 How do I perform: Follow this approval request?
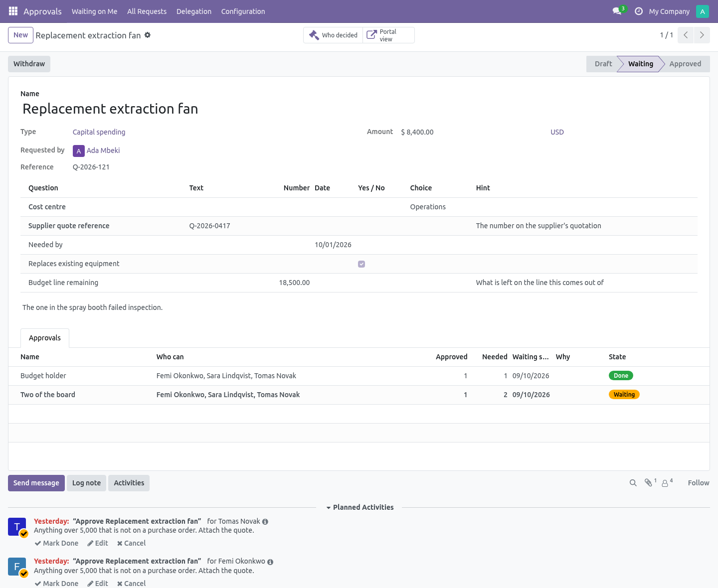(x=699, y=483)
